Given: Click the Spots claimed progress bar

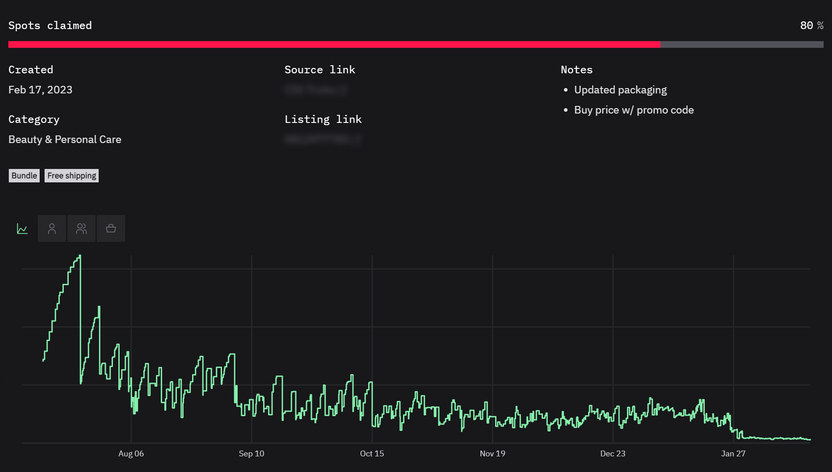Looking at the screenshot, I should click(416, 45).
